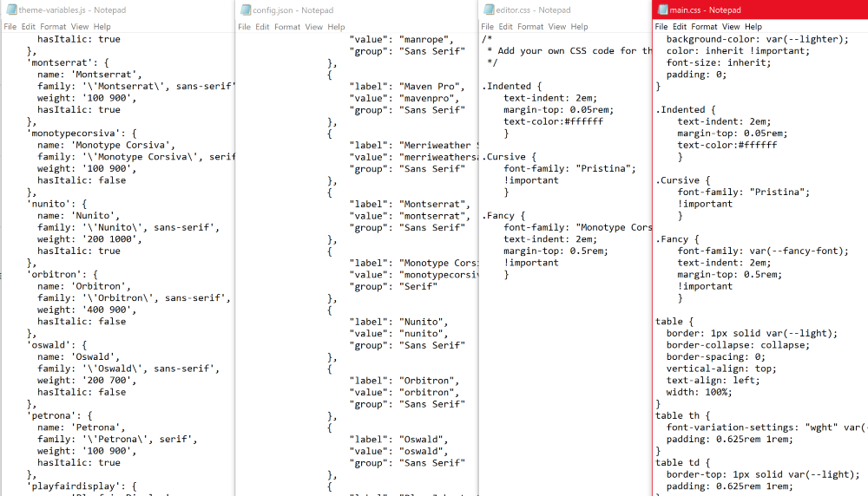
Task: Open Edit menu in theme-variables.js Notepad
Action: click(29, 27)
